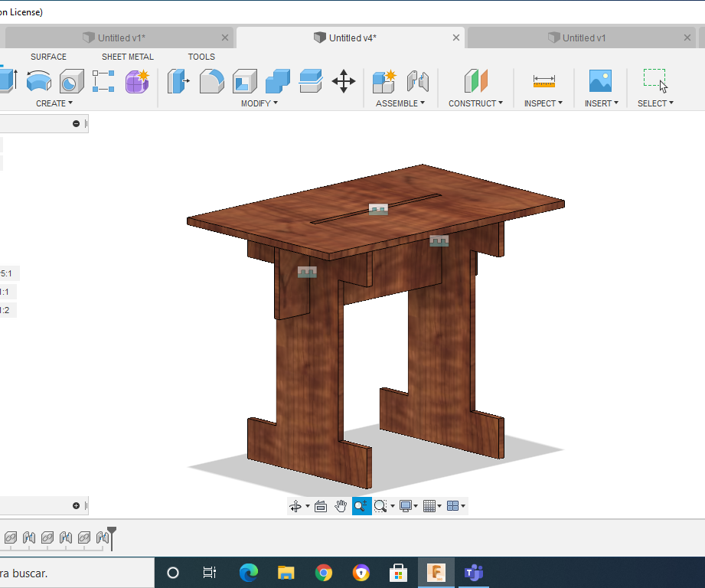This screenshot has width=705, height=588.
Task: Open the CONSTRUCT dropdown menu
Action: [475, 103]
